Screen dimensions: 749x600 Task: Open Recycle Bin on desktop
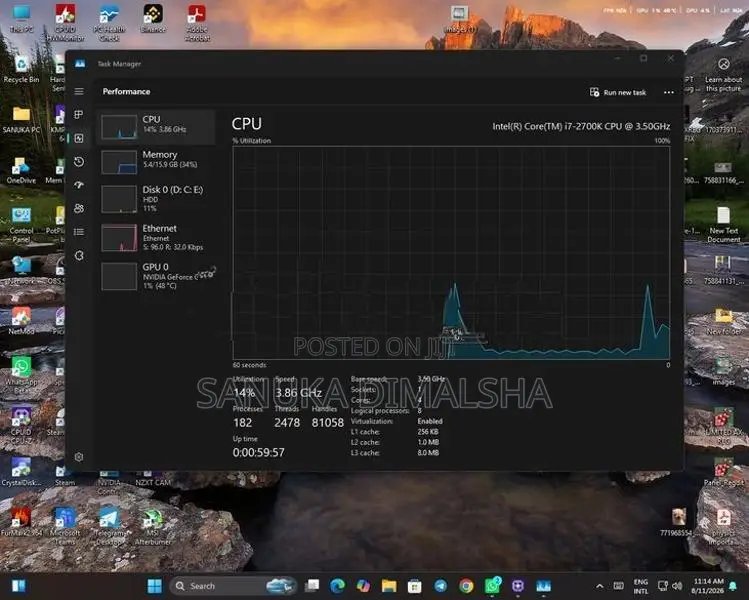21,69
